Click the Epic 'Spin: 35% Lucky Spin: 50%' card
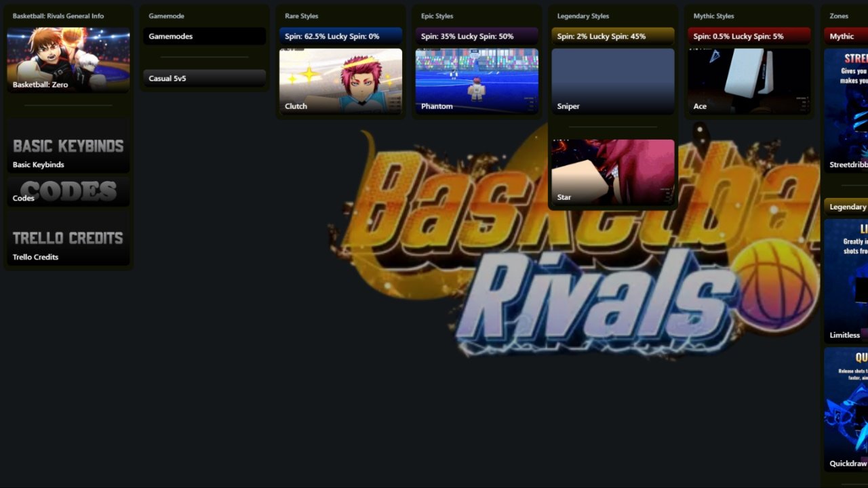This screenshot has width=868, height=488. click(x=477, y=36)
